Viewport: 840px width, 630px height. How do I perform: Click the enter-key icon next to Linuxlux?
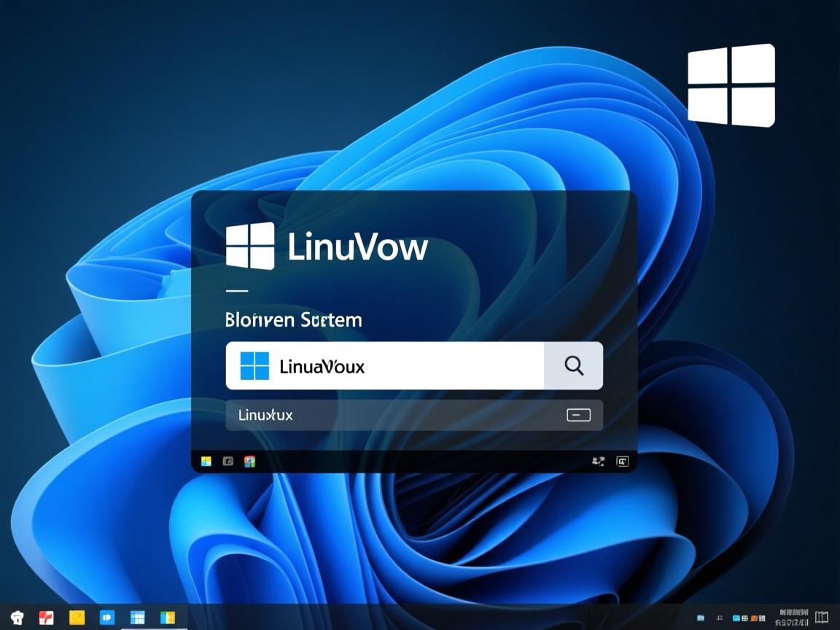point(578,414)
